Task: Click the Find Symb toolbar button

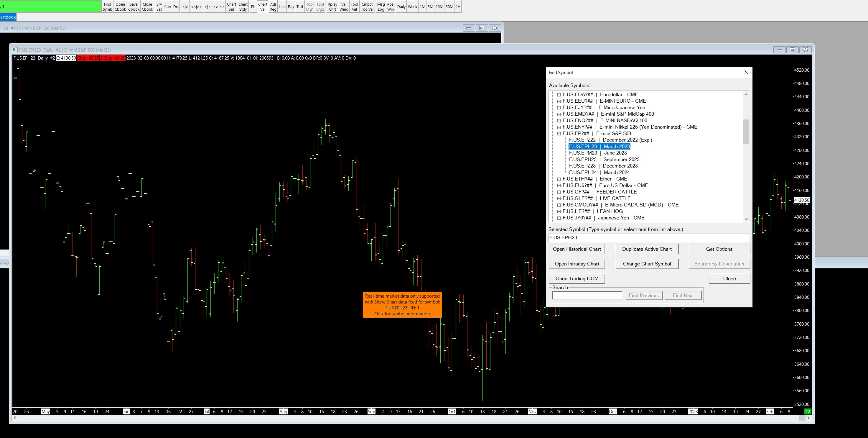Action: pyautogui.click(x=107, y=7)
